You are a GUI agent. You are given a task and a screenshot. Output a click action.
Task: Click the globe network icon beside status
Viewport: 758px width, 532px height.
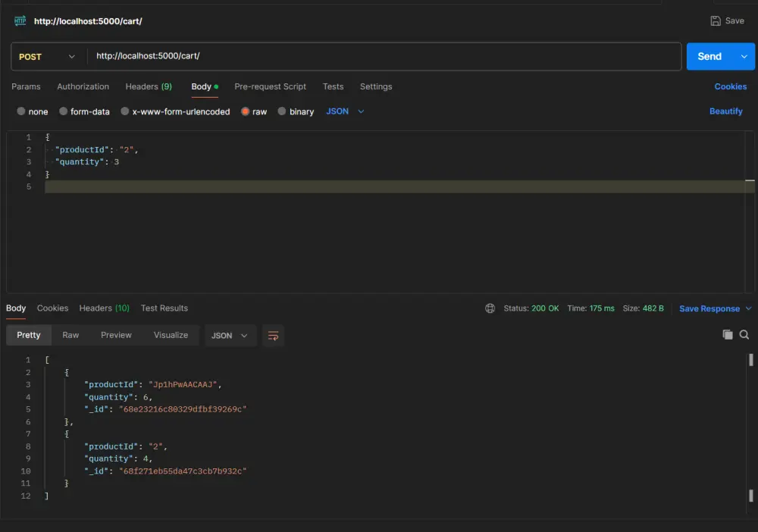[492, 308]
